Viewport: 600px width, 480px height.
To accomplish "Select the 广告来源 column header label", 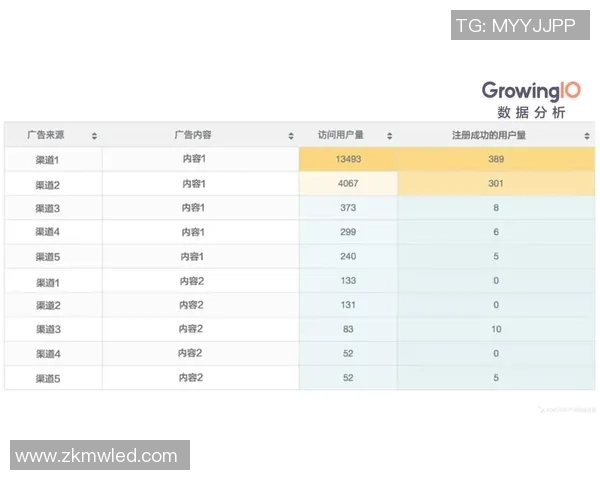I will coord(46,135).
